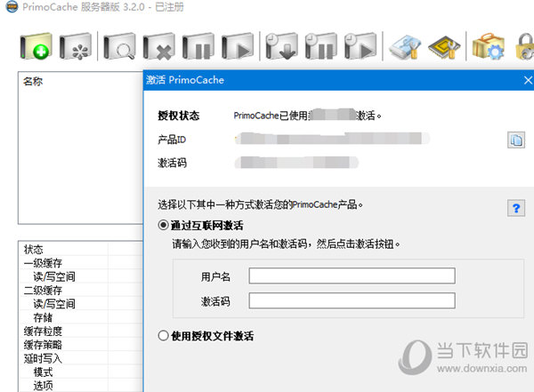This screenshot has height=392, width=534.
Task: Resume cache task with the play drive icon
Action: 238,46
